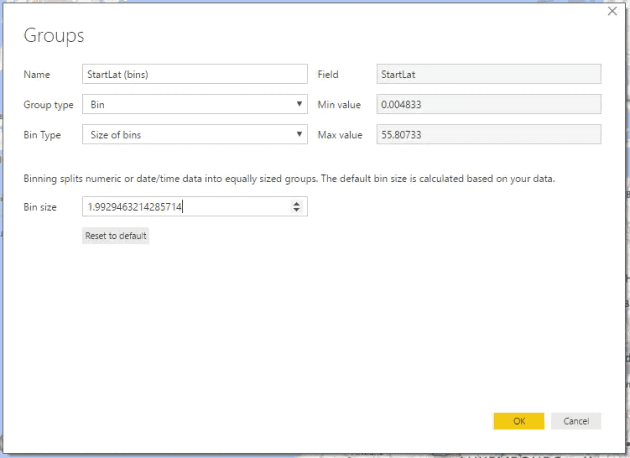The width and height of the screenshot is (630, 458).
Task: Increase bin size with up arrow
Action: pos(297,204)
